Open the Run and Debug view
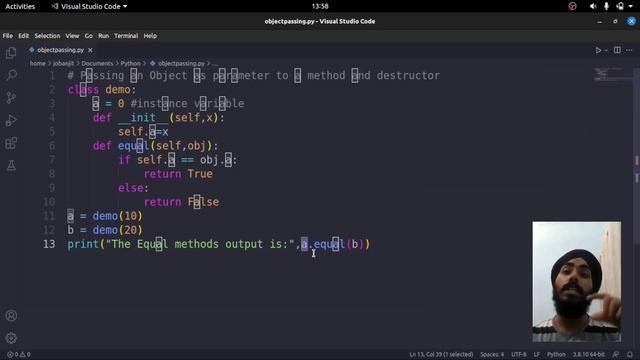 (11, 120)
